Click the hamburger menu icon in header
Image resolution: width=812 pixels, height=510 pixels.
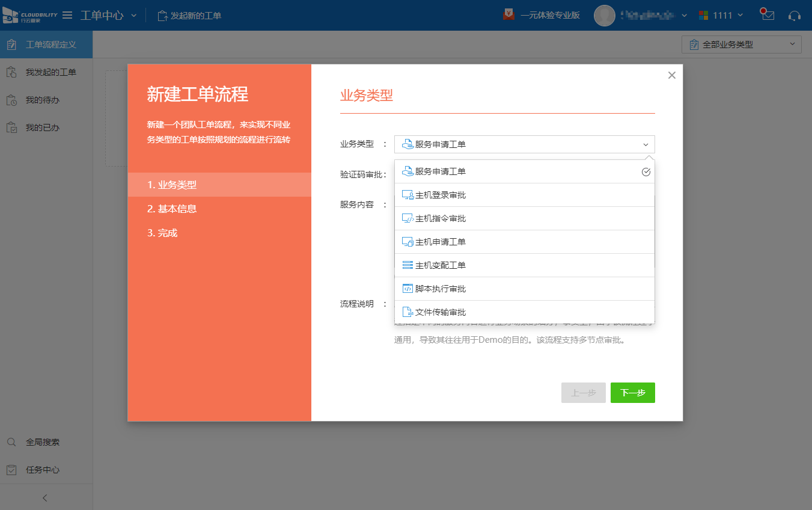pyautogui.click(x=67, y=15)
